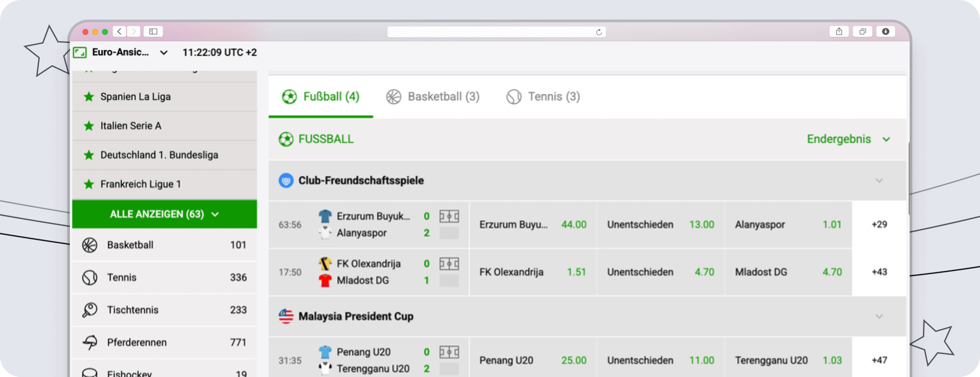Bet on Erzurum Buyu... at 44.00
The width and height of the screenshot is (980, 377).
click(533, 224)
